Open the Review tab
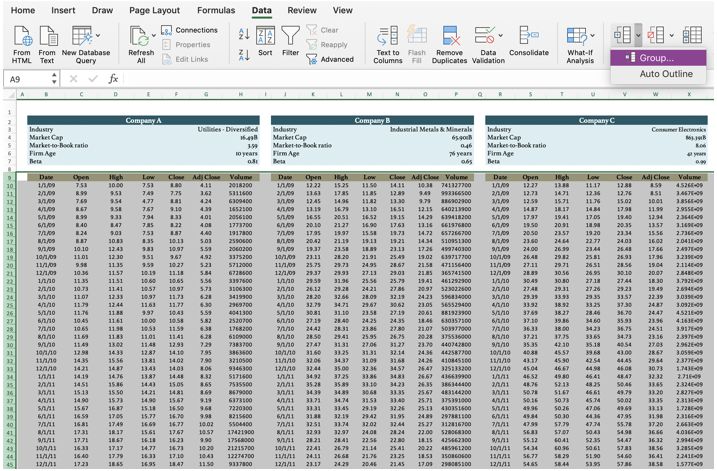The image size is (717, 471). 302,10
